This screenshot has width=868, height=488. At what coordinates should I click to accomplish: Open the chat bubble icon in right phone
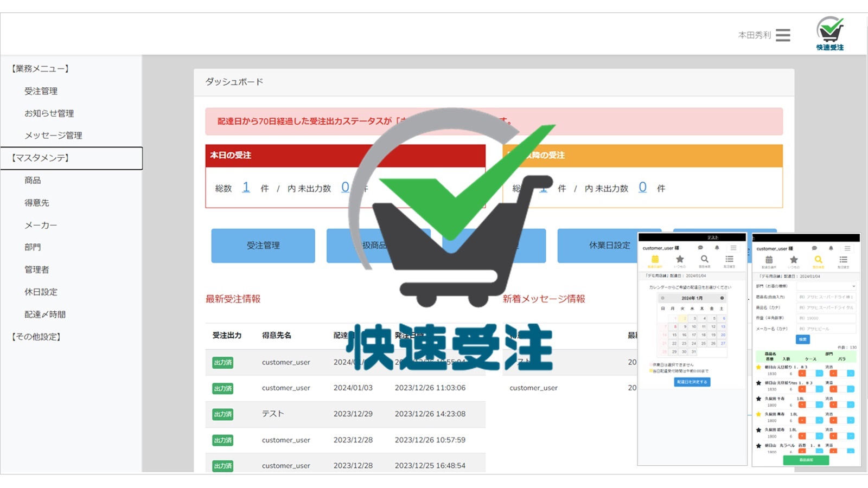pos(814,248)
